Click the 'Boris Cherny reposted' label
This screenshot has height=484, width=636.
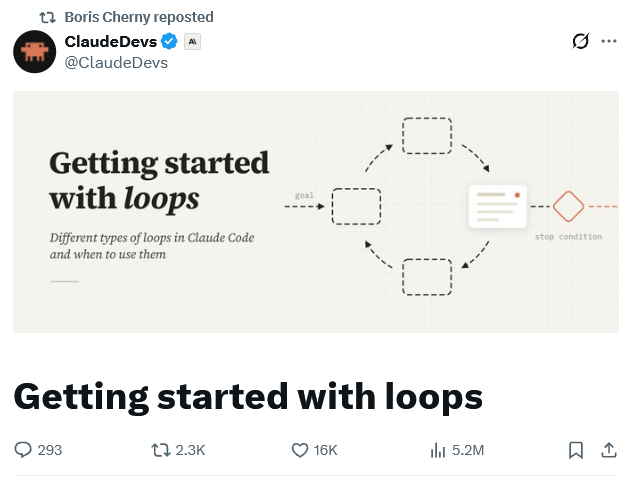139,17
